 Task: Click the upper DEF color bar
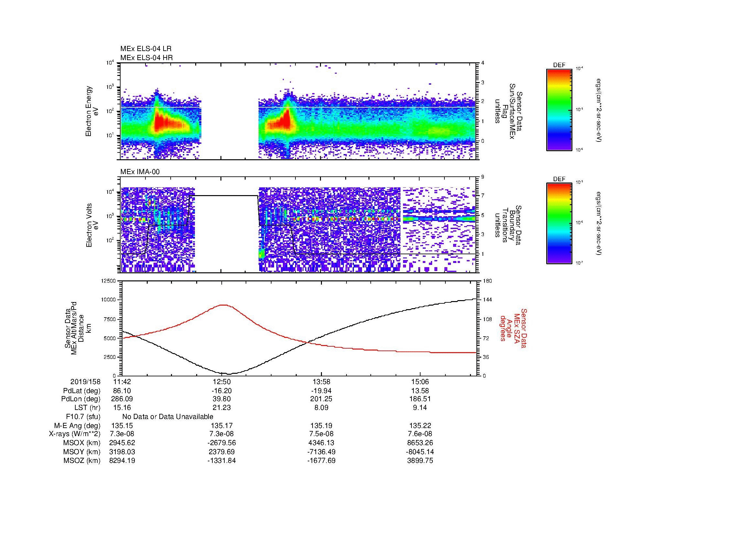559,110
